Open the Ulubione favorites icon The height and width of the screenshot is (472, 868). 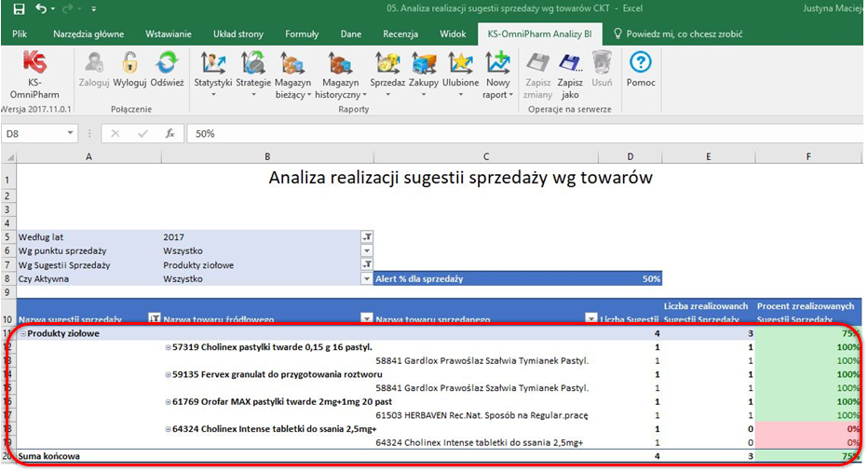point(460,62)
